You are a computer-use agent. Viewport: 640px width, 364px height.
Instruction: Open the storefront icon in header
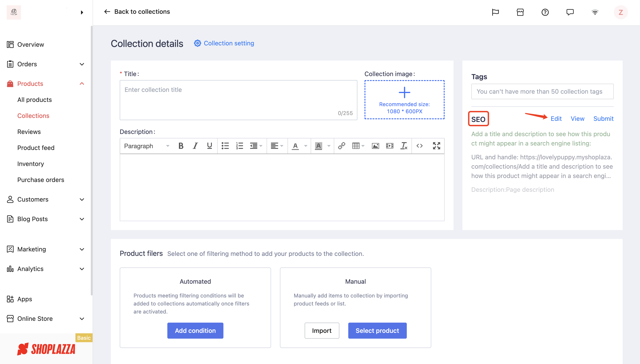pos(520,12)
